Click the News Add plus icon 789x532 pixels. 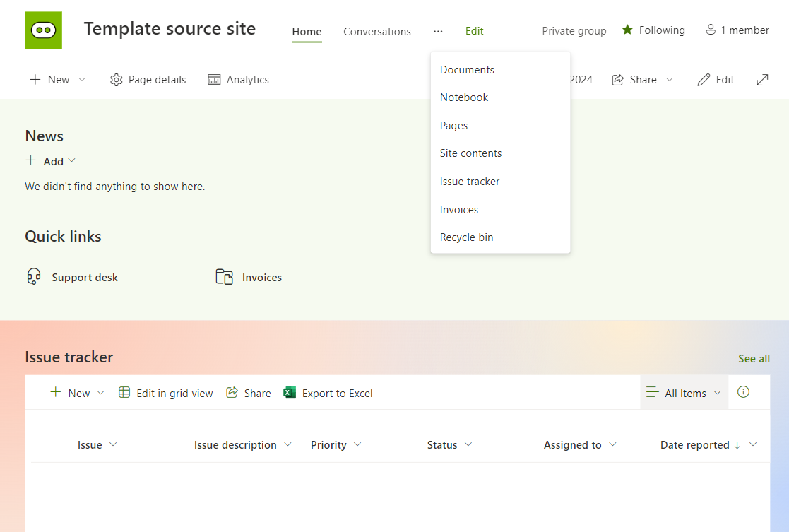30,160
